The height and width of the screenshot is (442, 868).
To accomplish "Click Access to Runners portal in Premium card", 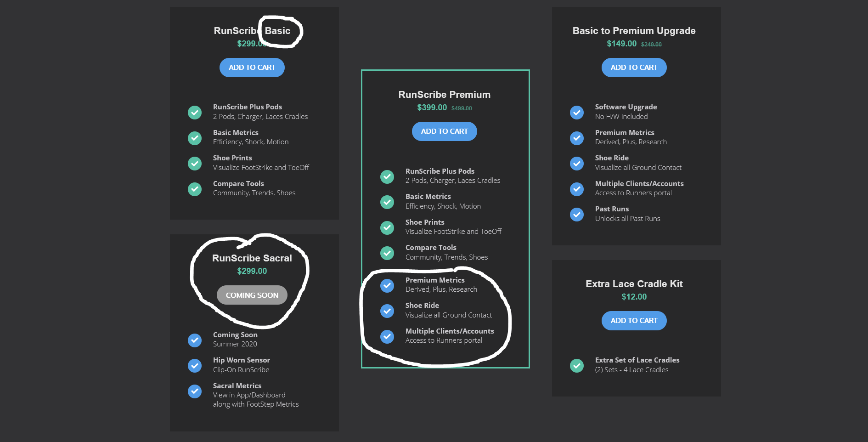I will 444,340.
